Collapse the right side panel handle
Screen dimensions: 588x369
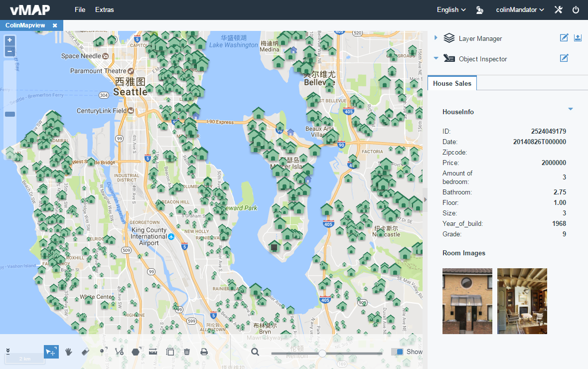pyautogui.click(x=425, y=199)
